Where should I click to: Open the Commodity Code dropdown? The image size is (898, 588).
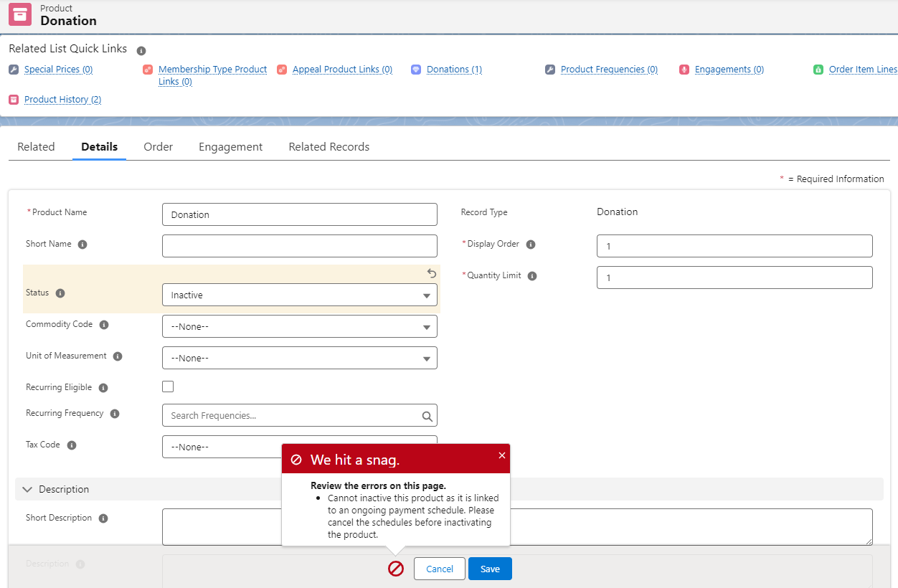pos(299,326)
